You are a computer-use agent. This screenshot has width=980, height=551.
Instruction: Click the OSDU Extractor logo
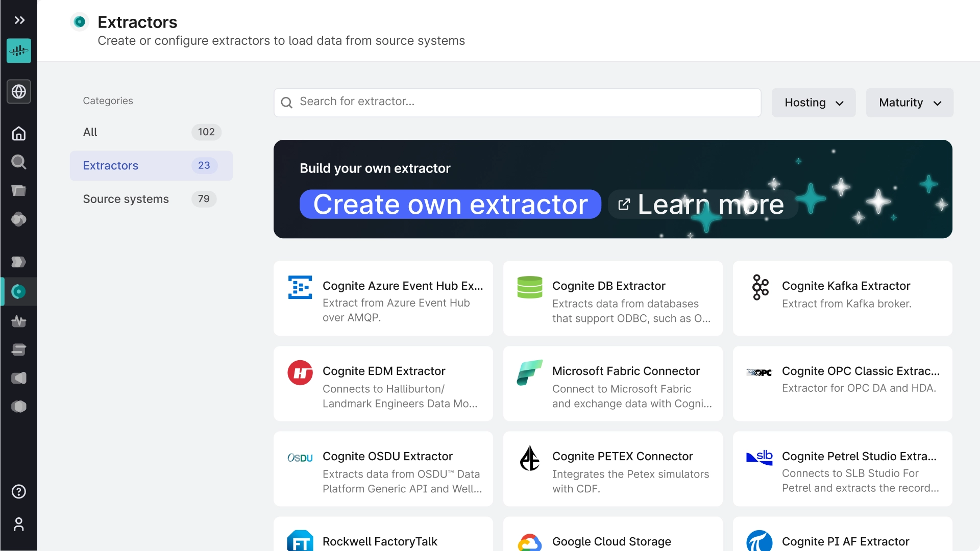click(300, 458)
